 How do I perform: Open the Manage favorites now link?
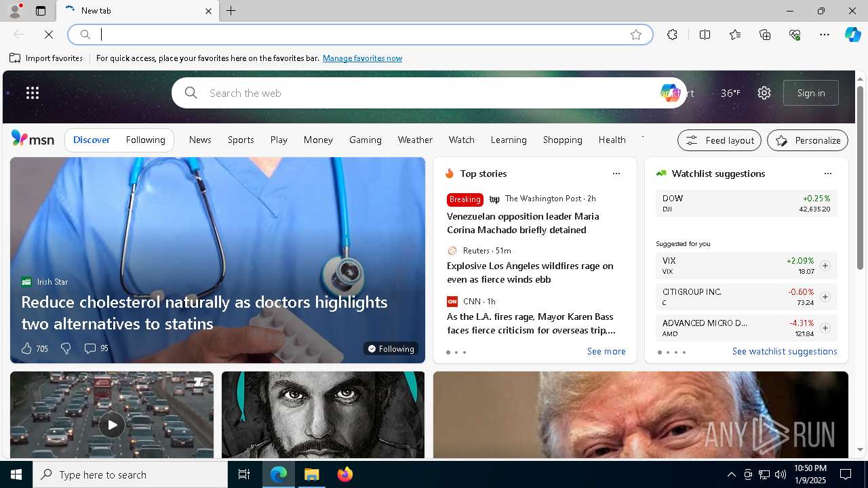362,58
